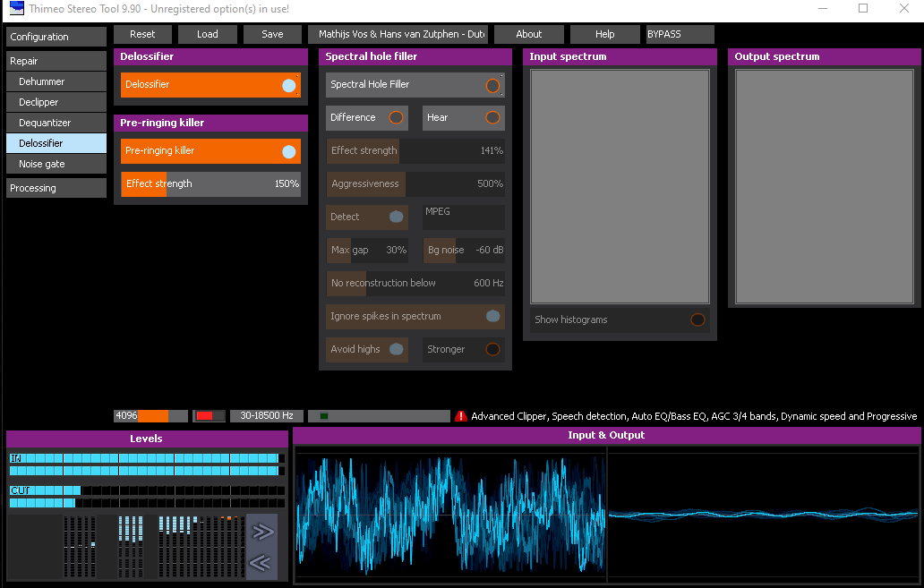Click the Pre-ringing killer Effect strength 150% slider

(211, 183)
